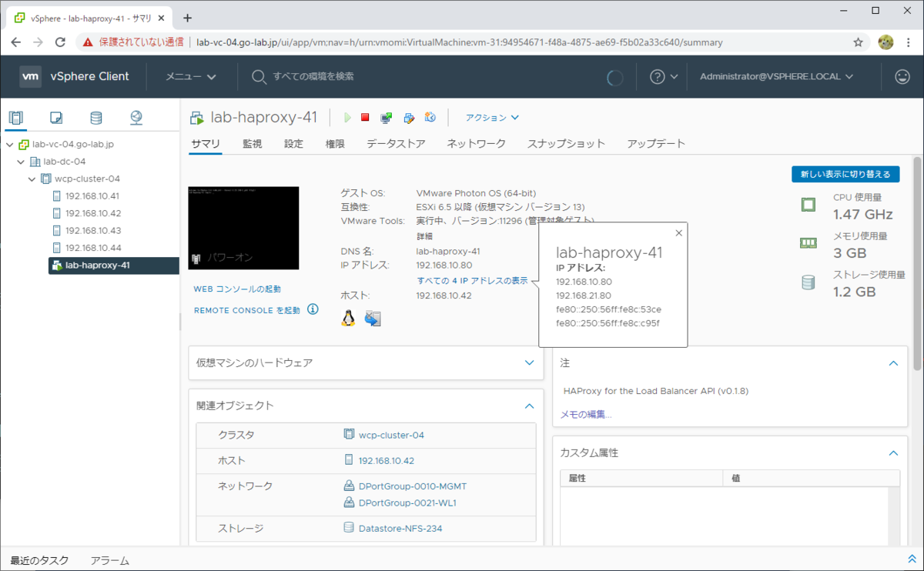This screenshot has width=924, height=571.
Task: Click the vm logo in header
Action: click(31, 76)
